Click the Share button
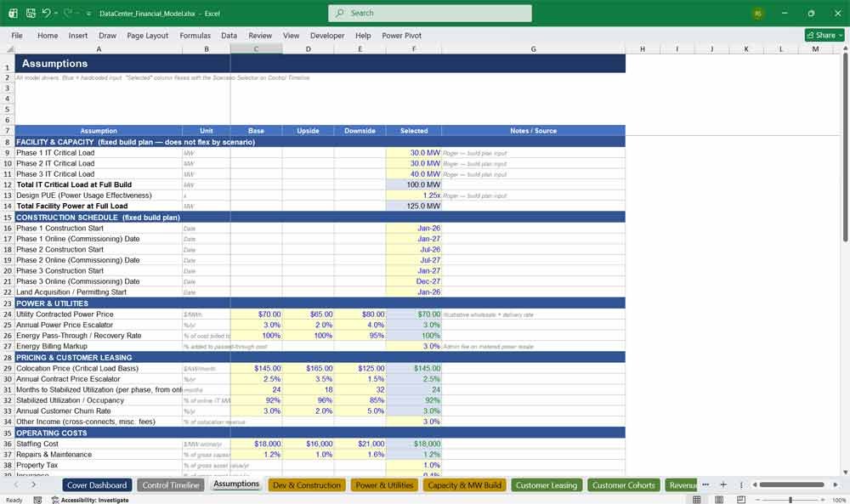Viewport: 850px width, 504px height. (824, 35)
